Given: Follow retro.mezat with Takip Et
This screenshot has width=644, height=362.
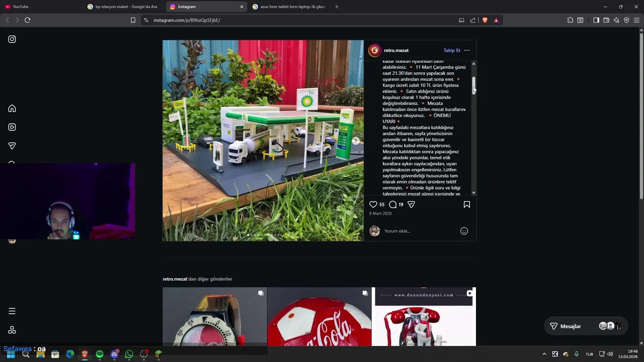Looking at the screenshot, I should click(x=452, y=50).
